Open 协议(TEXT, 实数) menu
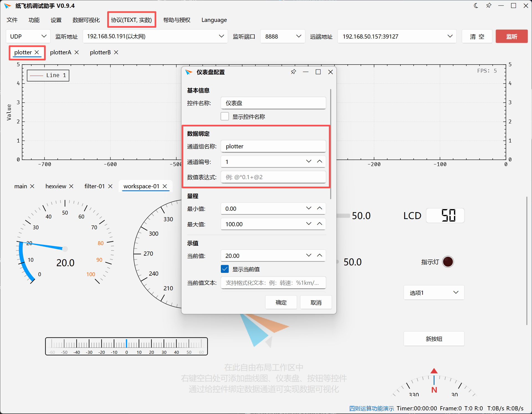This screenshot has height=414, width=532. point(132,20)
